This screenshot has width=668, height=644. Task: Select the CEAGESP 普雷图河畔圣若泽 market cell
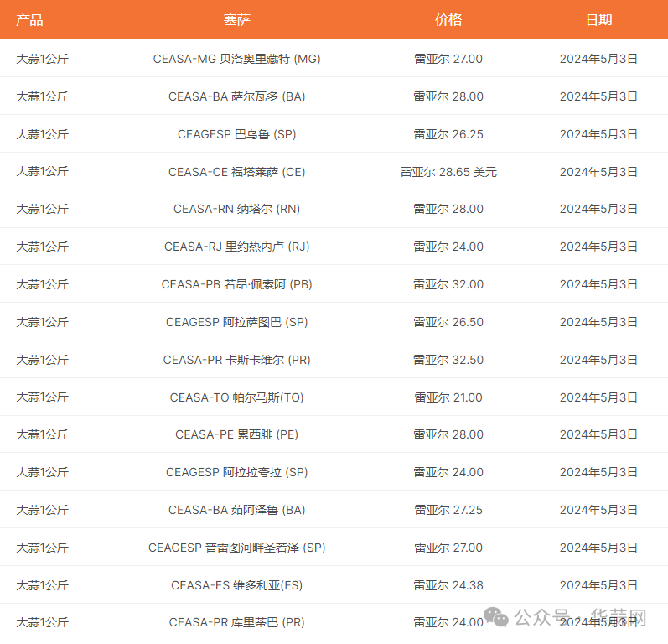tap(236, 548)
